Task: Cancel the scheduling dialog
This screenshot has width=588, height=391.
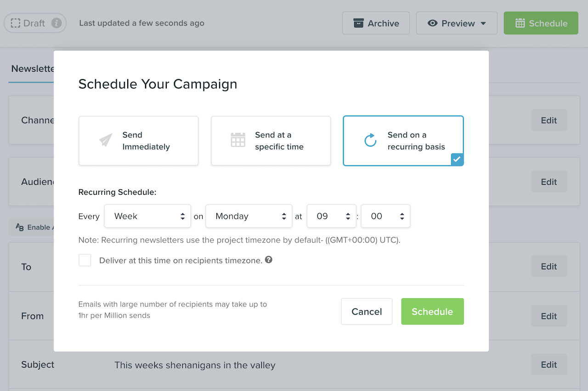Action: pos(366,311)
